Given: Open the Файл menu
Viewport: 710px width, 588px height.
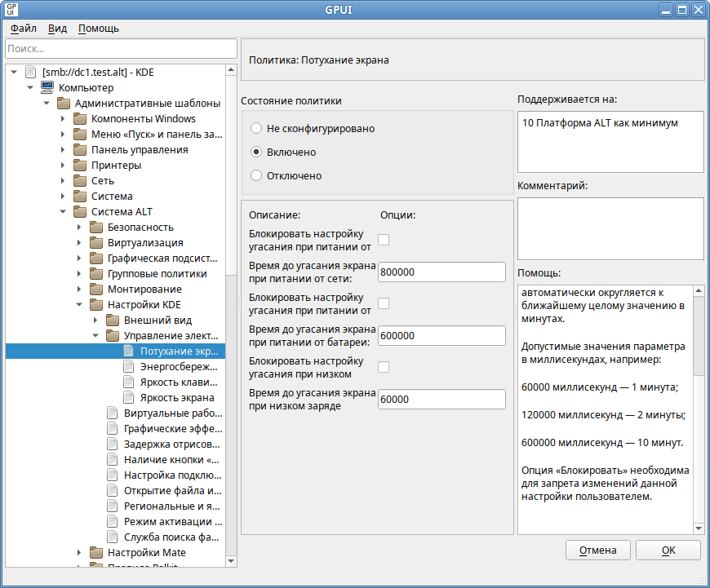Looking at the screenshot, I should 24,28.
